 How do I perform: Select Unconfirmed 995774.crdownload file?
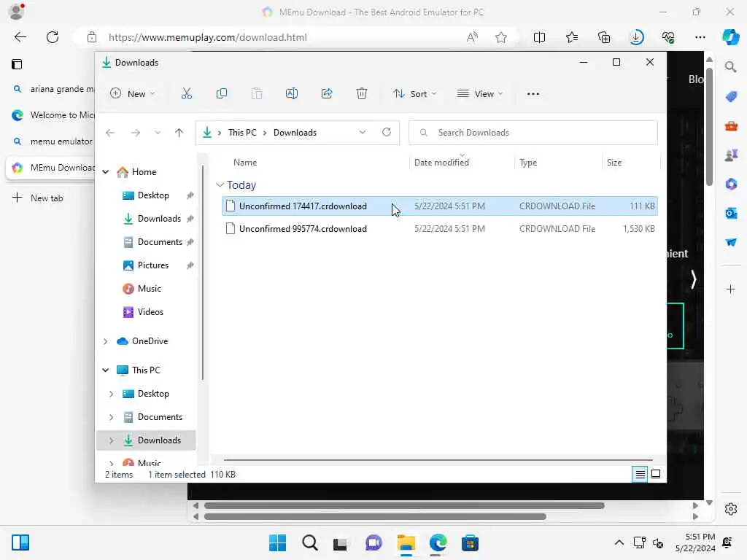pyautogui.click(x=440, y=229)
